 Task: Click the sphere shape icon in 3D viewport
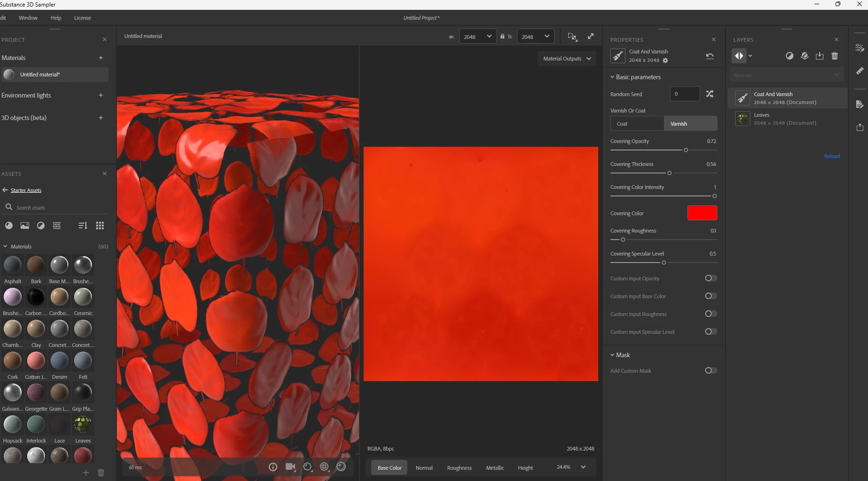pos(341,466)
